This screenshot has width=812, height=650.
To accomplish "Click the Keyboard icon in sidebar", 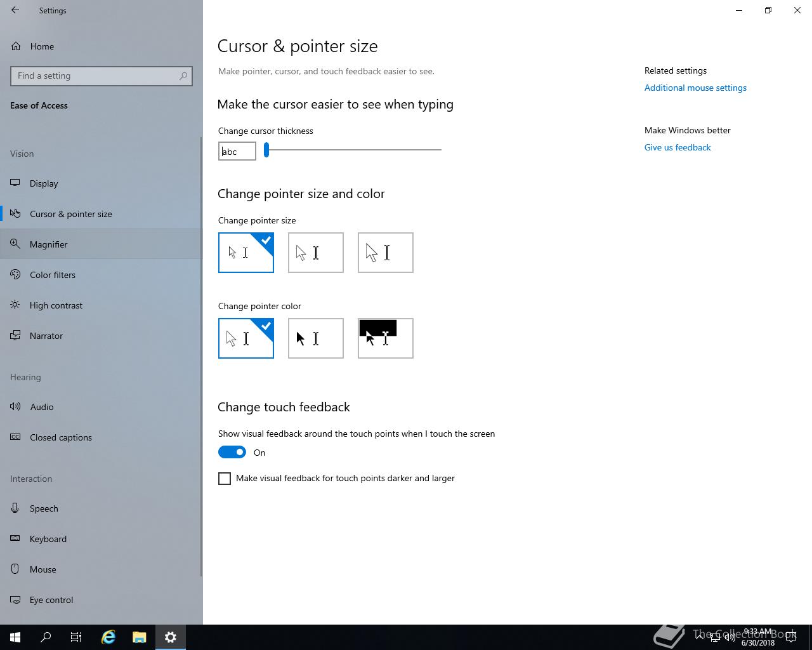I will [16, 539].
